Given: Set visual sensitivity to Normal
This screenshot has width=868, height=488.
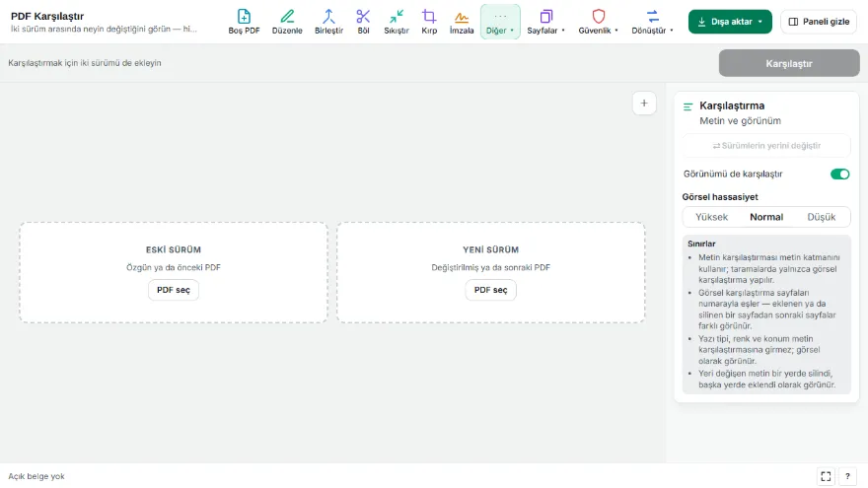Looking at the screenshot, I should click(766, 217).
